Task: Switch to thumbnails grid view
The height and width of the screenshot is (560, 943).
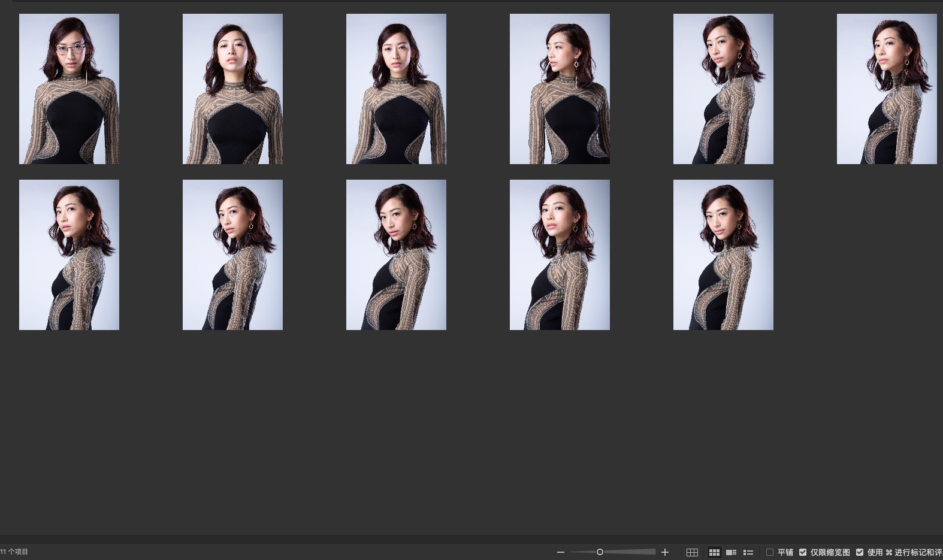Action: pyautogui.click(x=714, y=552)
